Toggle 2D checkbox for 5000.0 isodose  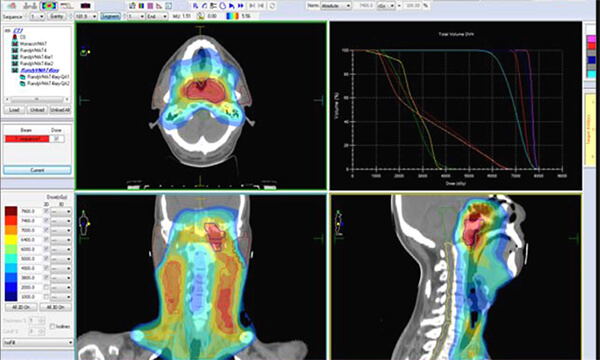pyautogui.click(x=46, y=259)
